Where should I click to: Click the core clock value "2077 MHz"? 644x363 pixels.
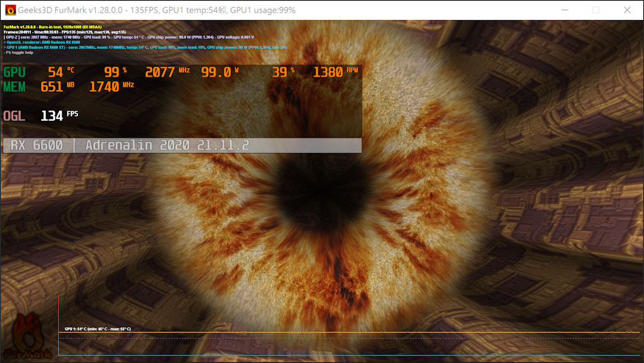tap(167, 72)
